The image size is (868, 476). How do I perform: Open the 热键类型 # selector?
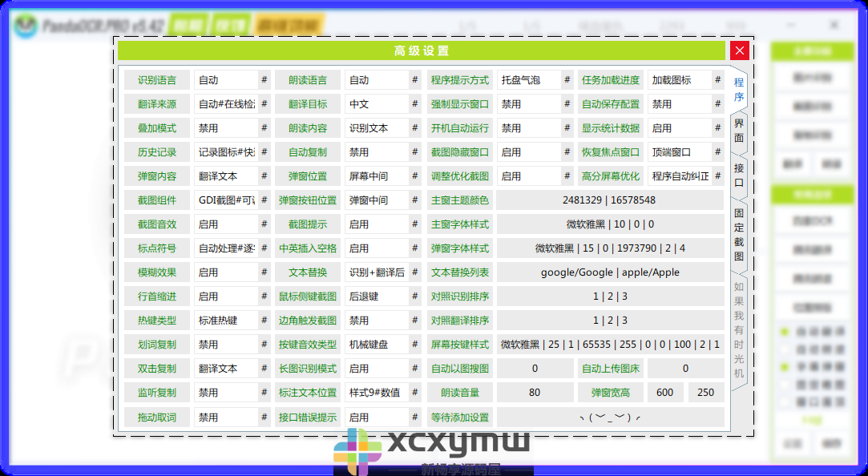coord(264,320)
